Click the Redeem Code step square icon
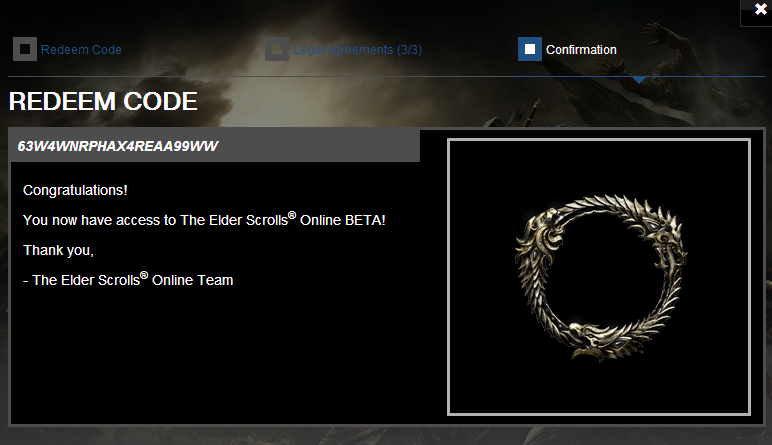 [x=25, y=49]
